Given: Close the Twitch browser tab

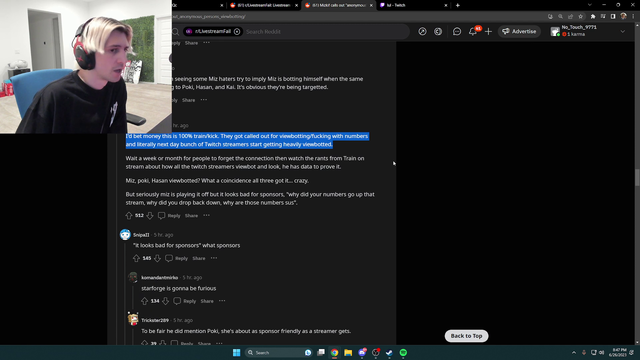Looking at the screenshot, I should coord(446,5).
